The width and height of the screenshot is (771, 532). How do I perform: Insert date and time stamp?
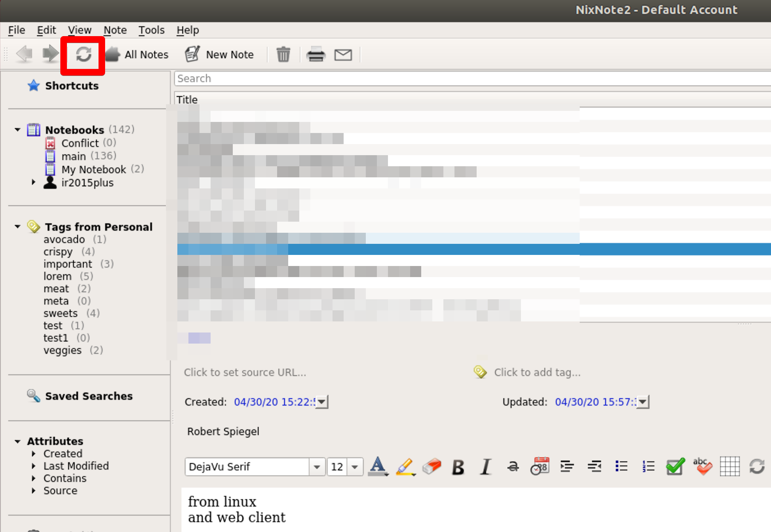pyautogui.click(x=540, y=466)
